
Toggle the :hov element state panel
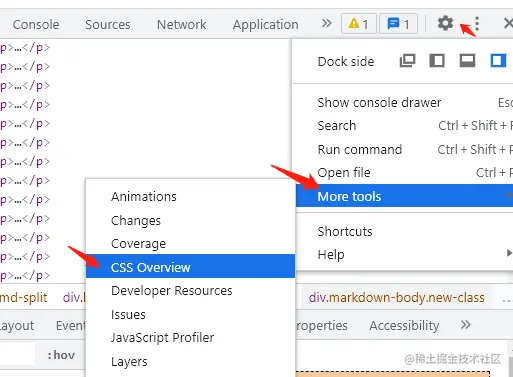tap(61, 355)
